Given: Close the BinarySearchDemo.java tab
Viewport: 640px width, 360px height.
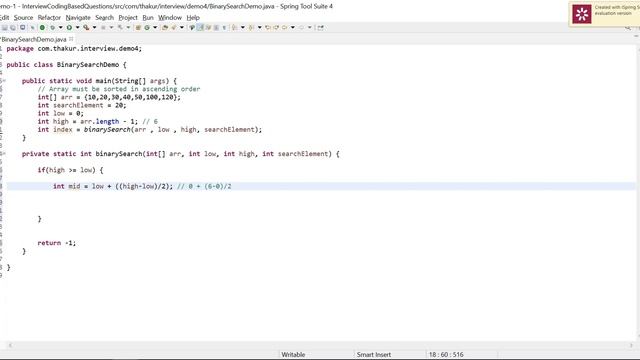Looking at the screenshot, I should click(x=71, y=39).
